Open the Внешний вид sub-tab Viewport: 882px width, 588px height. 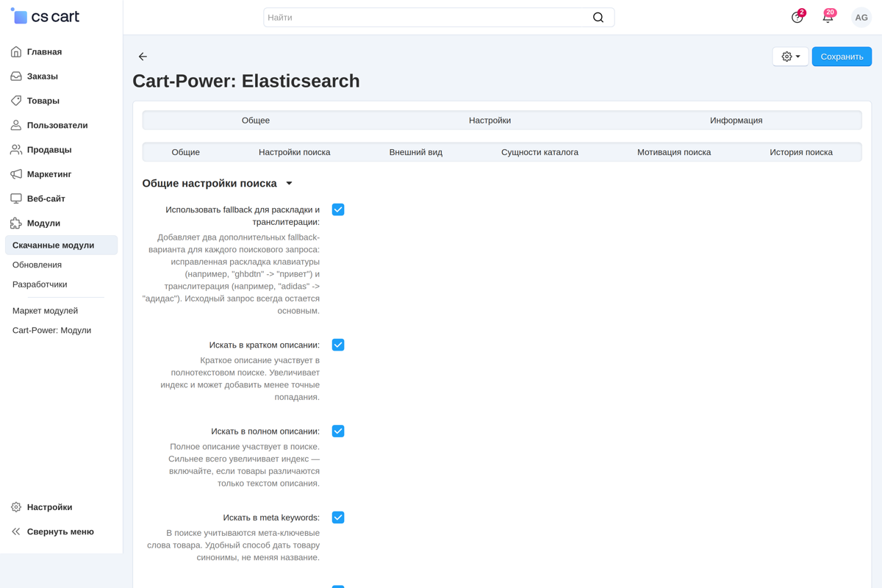pyautogui.click(x=416, y=152)
